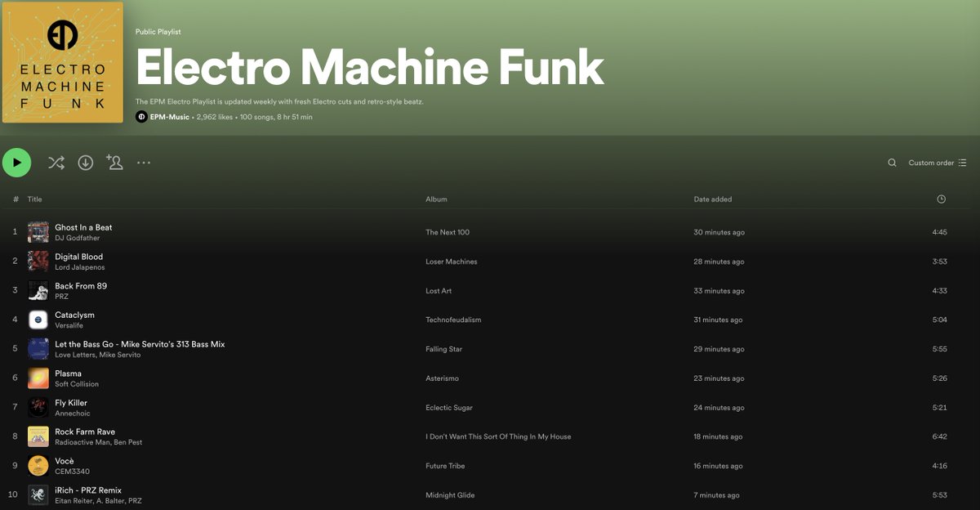
Task: Click 7 minutes ago date added entry
Action: click(716, 495)
